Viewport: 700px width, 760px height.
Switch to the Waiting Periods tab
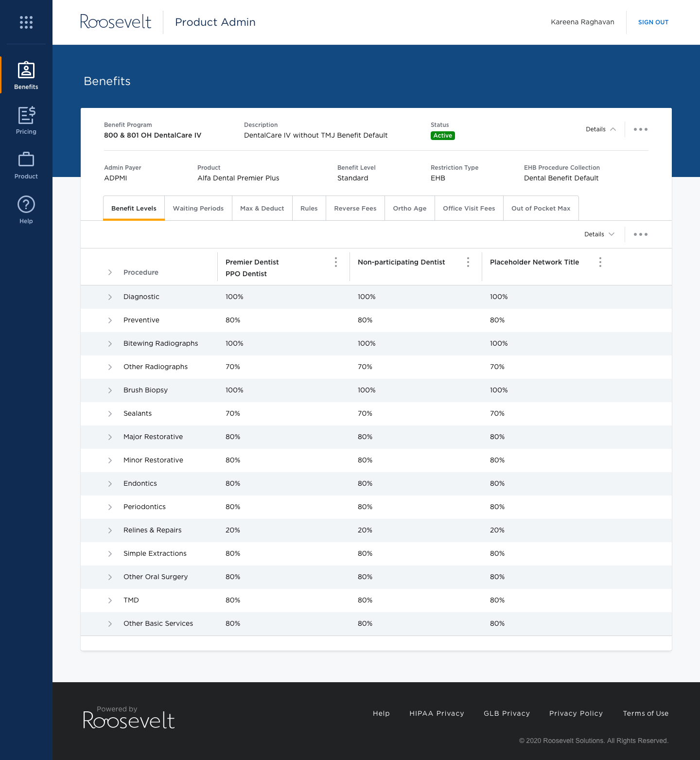click(198, 209)
